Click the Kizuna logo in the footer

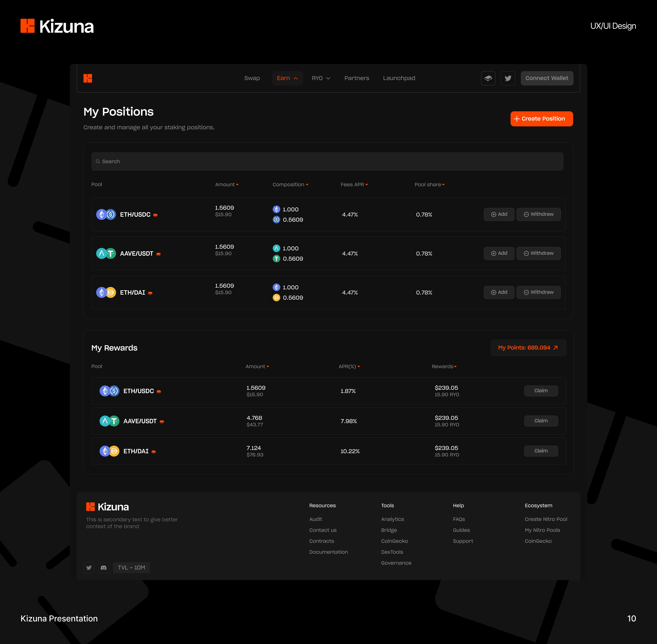click(107, 507)
